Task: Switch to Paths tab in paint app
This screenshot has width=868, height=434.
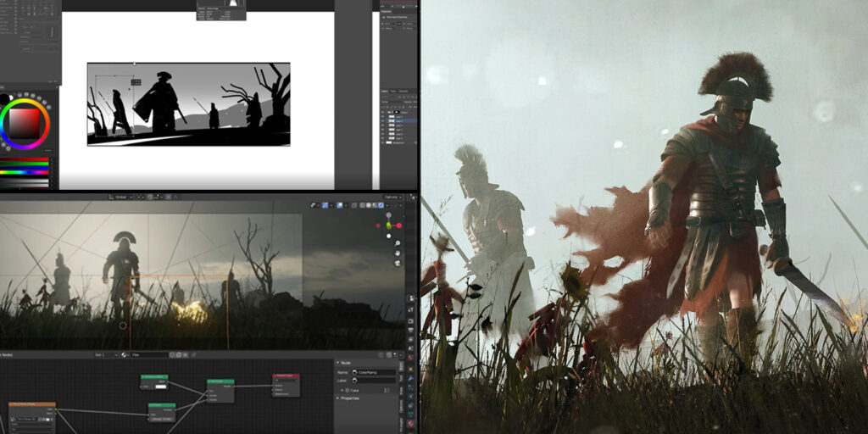Action: pos(393,92)
